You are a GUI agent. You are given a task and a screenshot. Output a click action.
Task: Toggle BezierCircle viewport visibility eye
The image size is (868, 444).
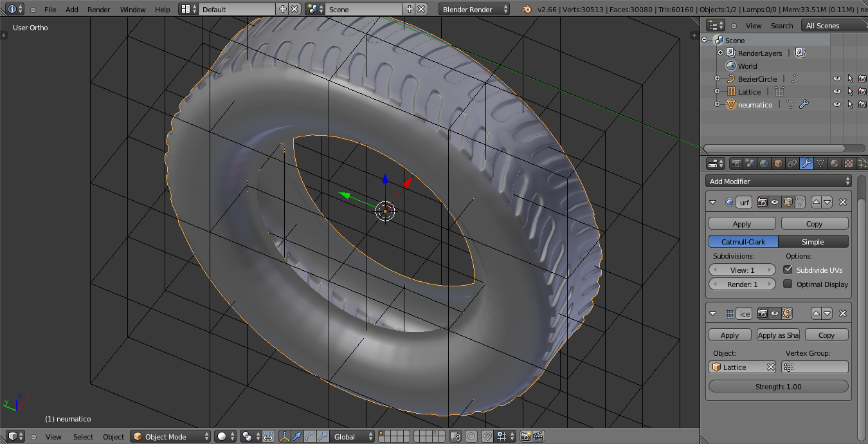(837, 79)
